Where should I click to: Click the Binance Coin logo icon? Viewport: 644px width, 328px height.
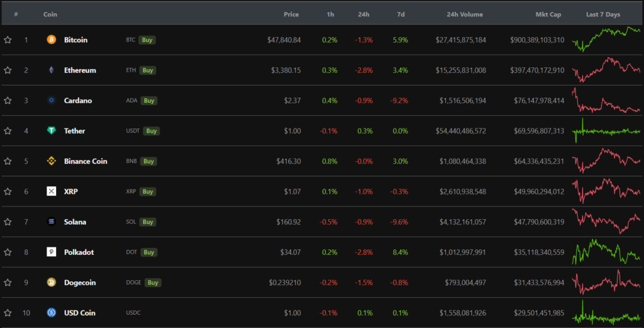coord(52,161)
